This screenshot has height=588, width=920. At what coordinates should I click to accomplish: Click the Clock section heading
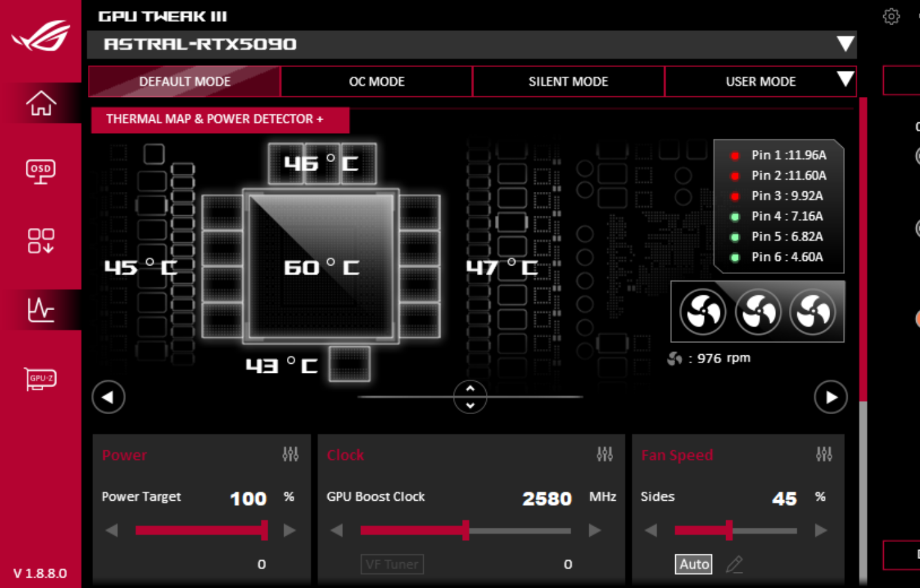pos(345,455)
